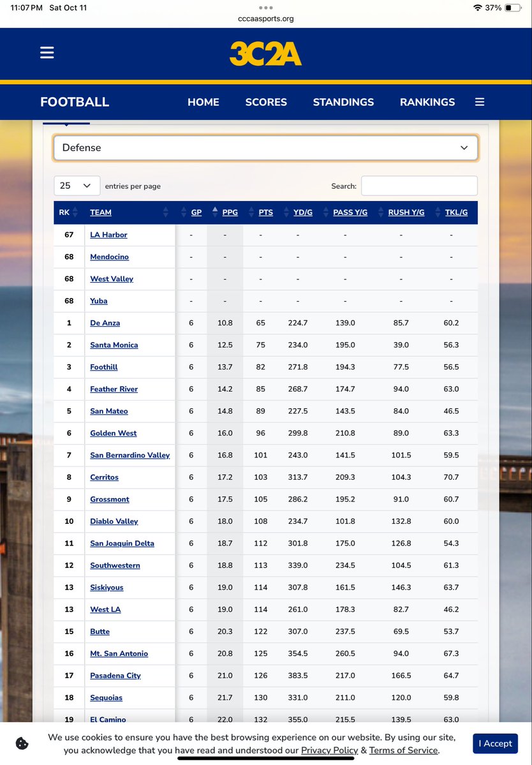Open Mendocino team link

(109, 256)
